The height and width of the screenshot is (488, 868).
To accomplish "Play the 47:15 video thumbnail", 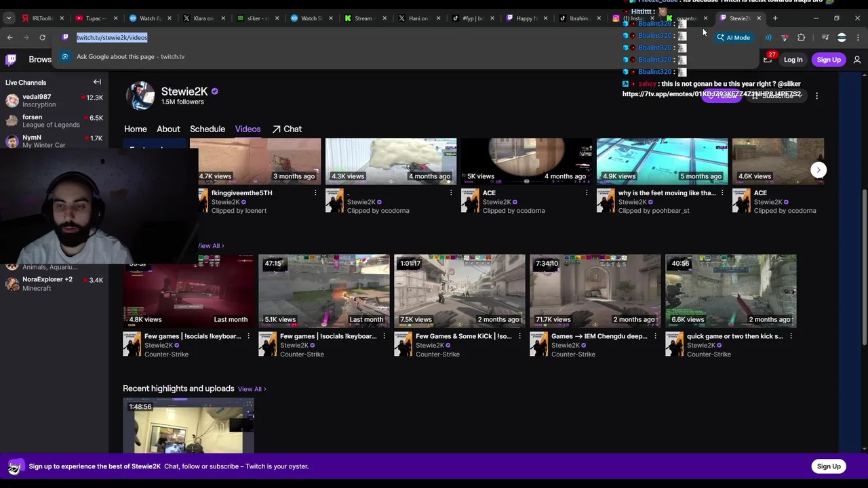I will pos(323,291).
